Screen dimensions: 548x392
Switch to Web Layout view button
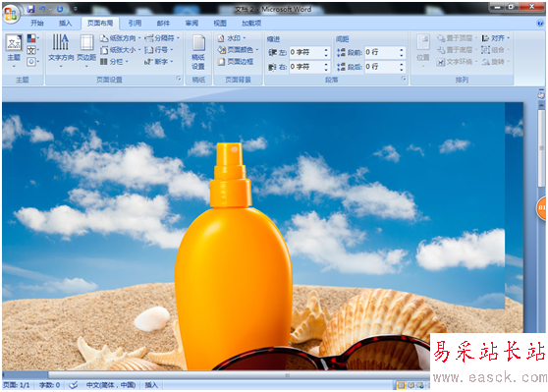point(420,385)
